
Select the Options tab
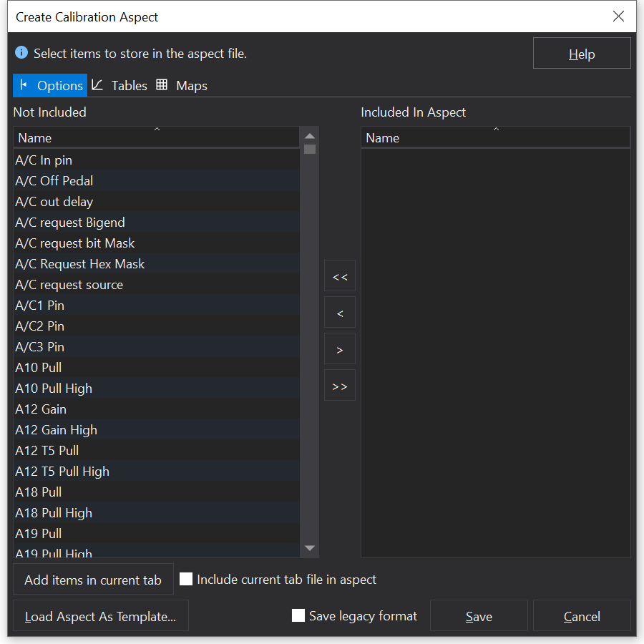point(50,86)
